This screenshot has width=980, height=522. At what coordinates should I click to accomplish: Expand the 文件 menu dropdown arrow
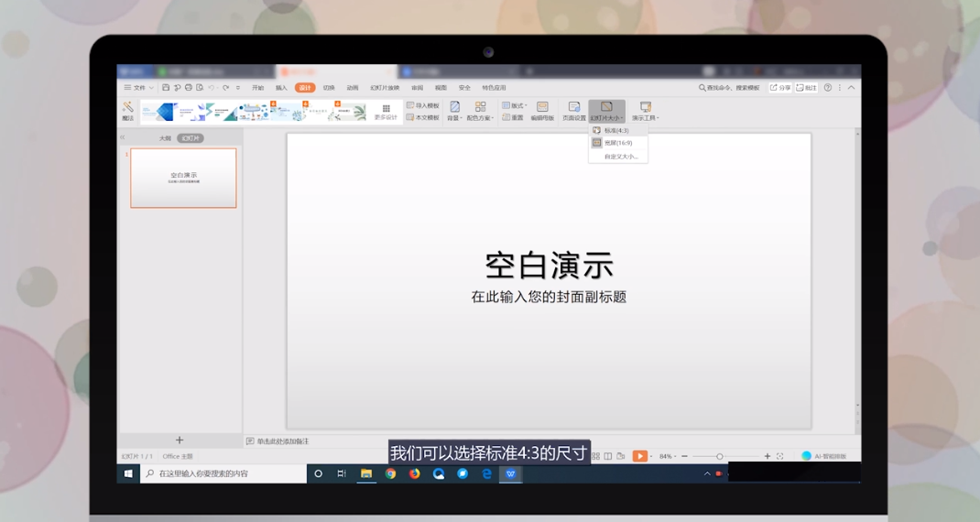[x=151, y=88]
